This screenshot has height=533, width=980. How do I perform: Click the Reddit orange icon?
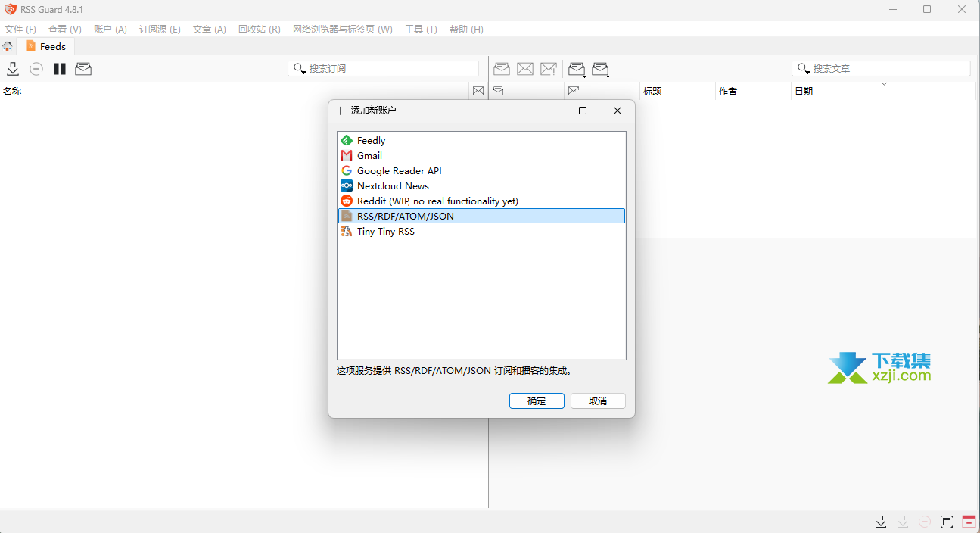347,201
